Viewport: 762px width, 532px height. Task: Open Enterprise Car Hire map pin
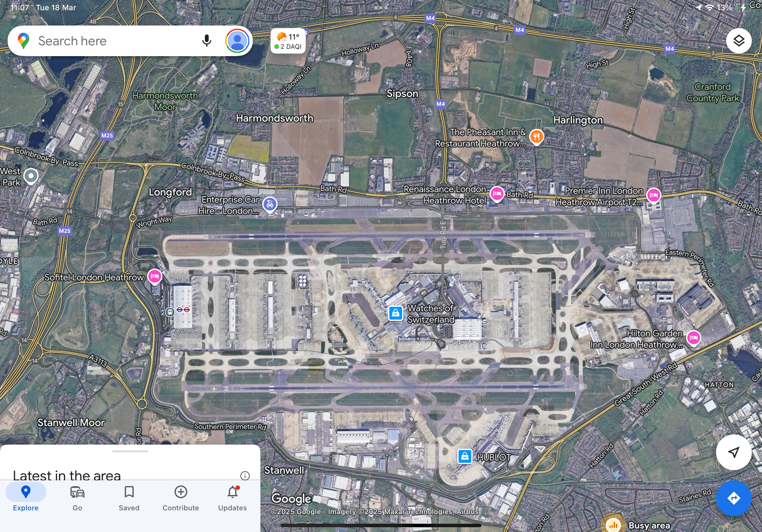tap(270, 204)
